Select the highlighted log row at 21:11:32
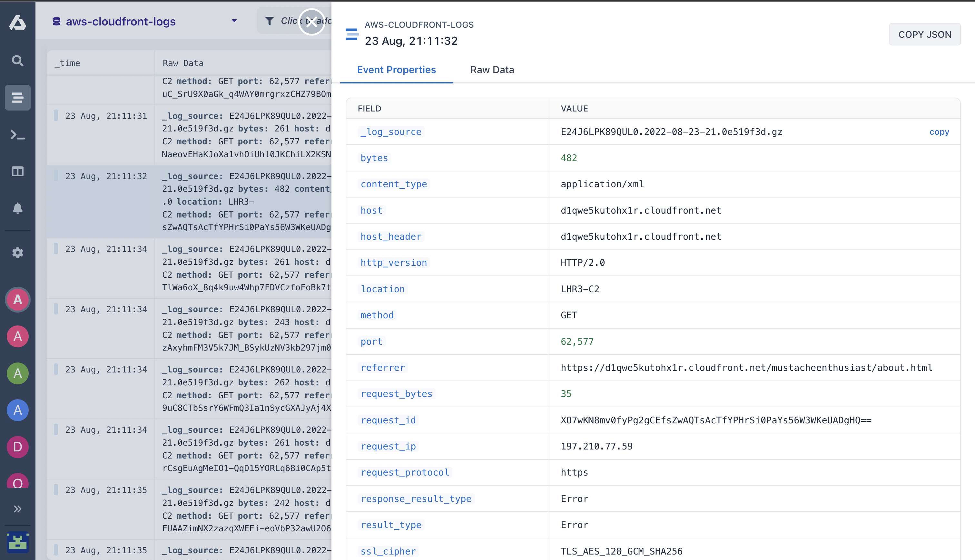The image size is (975, 560). tap(189, 201)
